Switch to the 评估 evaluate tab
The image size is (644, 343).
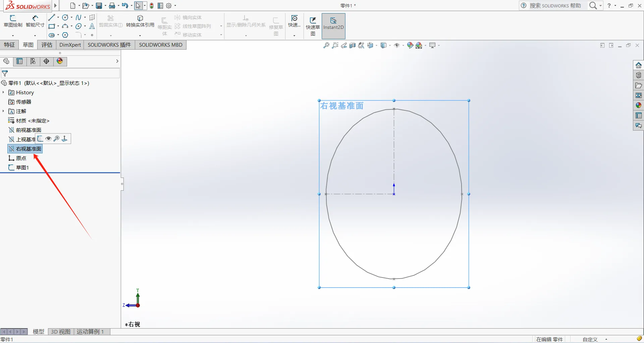point(47,45)
